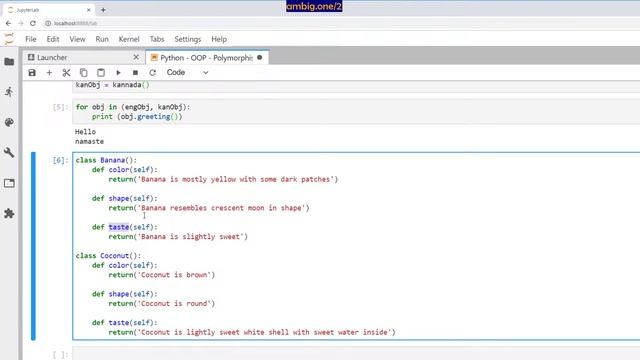The height and width of the screenshot is (360, 640).
Task: Save the notebook with the disk icon
Action: click(32, 73)
